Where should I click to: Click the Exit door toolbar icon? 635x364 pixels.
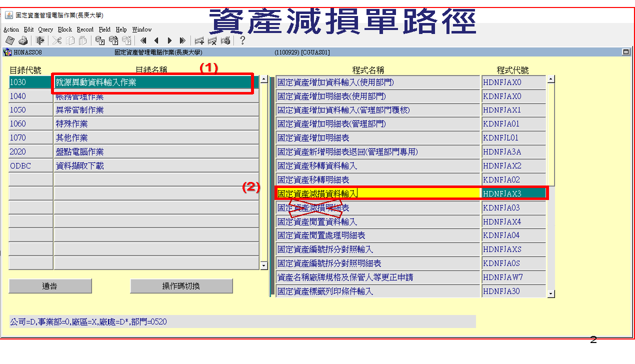(x=40, y=40)
